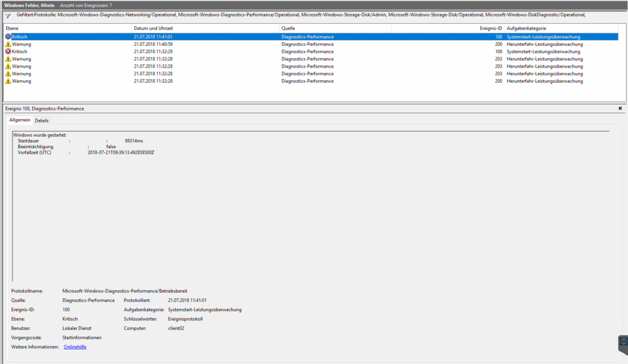Close the Ereignis 100 preview pane

click(x=620, y=109)
